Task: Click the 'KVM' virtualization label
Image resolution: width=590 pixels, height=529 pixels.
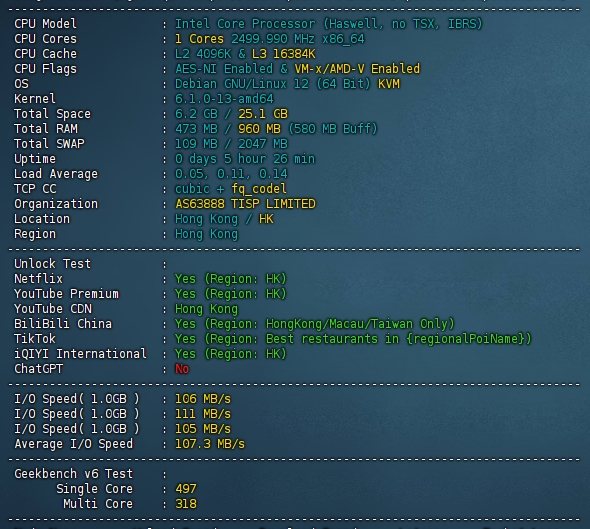Action: [x=389, y=84]
